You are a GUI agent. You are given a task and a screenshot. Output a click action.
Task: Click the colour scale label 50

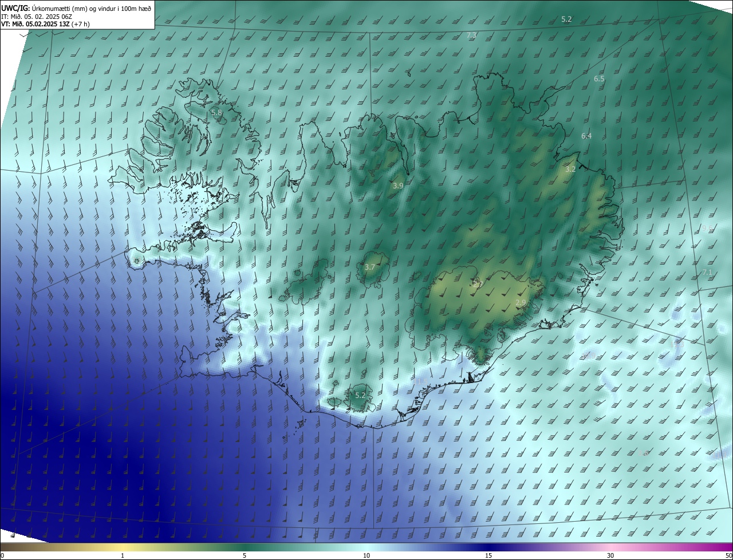tap(728, 556)
